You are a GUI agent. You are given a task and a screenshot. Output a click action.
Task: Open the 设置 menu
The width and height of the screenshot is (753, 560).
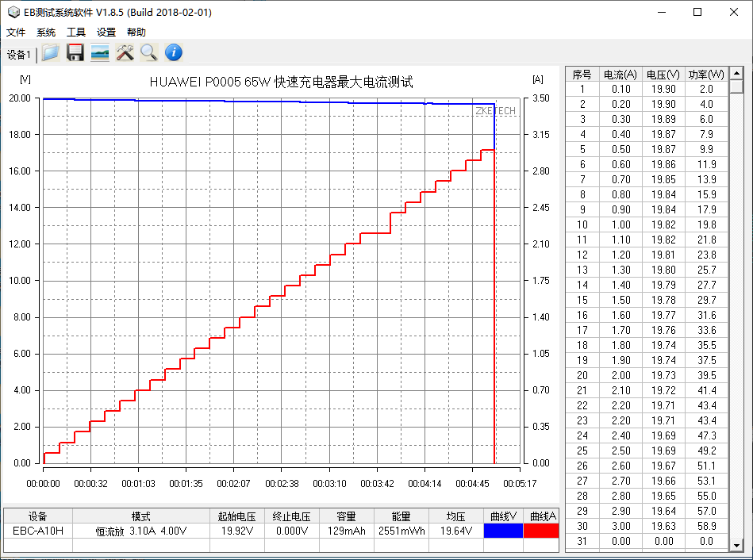click(106, 33)
